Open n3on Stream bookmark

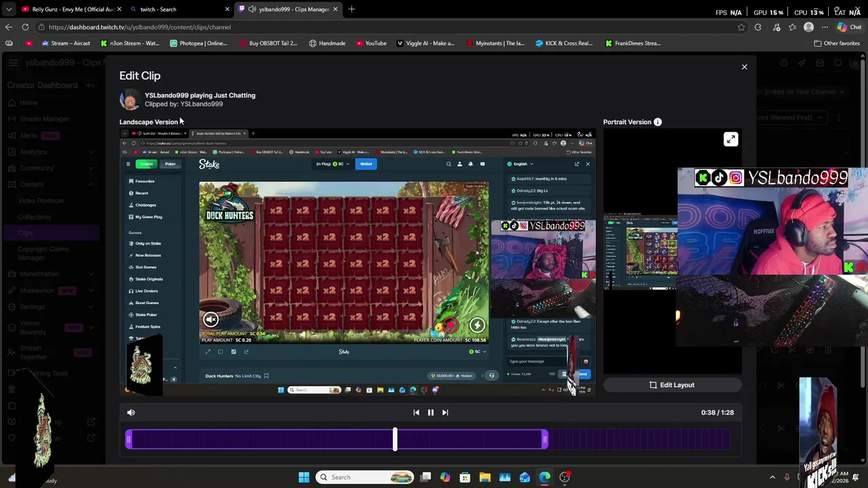130,43
